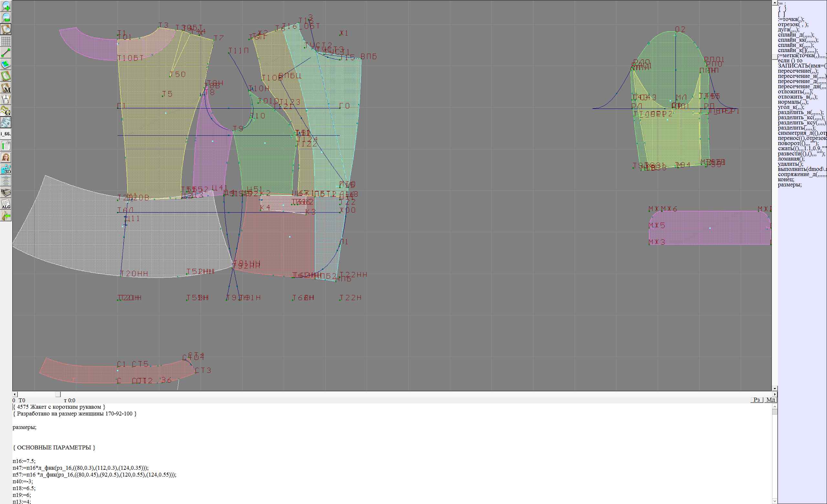
Task: Select the compass divider tool icon
Action: (x=6, y=99)
